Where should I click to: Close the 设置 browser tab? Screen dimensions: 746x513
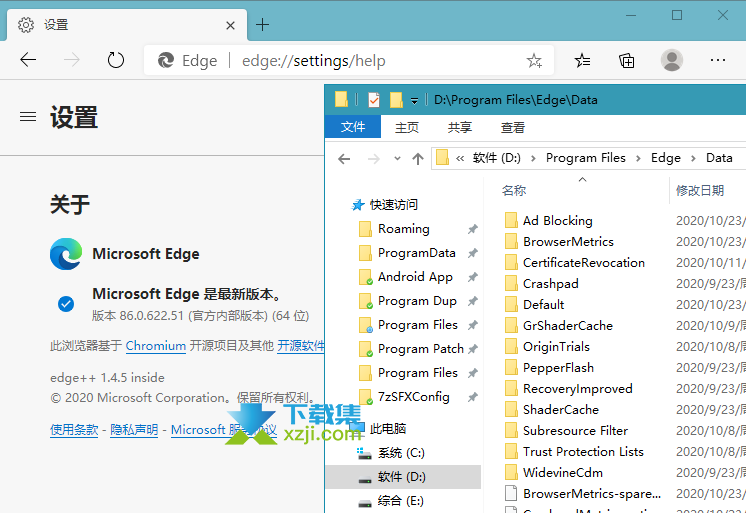(230, 25)
